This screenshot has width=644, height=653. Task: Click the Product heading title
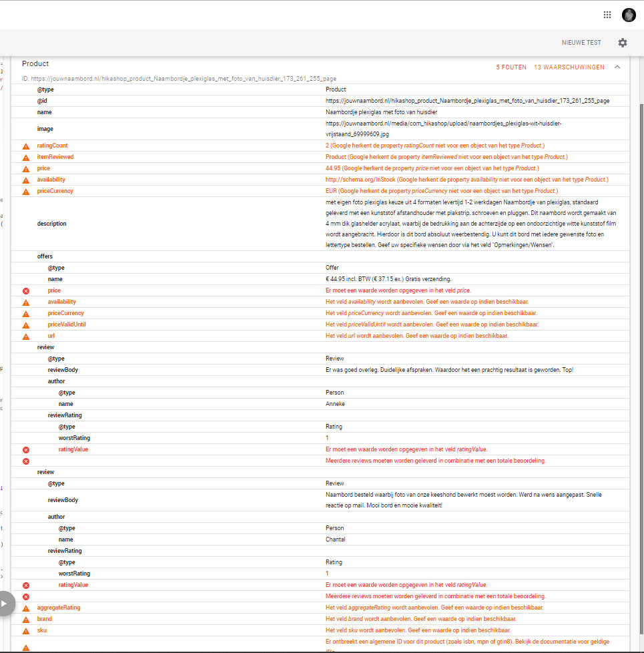pyautogui.click(x=35, y=64)
